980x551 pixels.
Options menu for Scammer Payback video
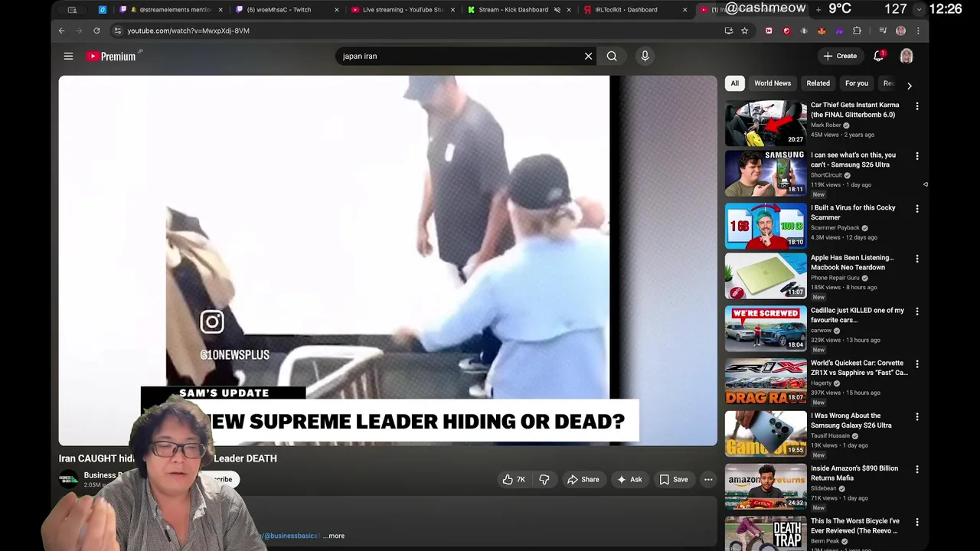click(916, 208)
